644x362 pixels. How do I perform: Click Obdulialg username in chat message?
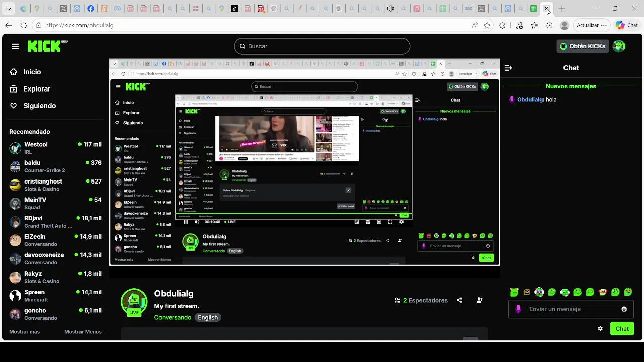(530, 100)
